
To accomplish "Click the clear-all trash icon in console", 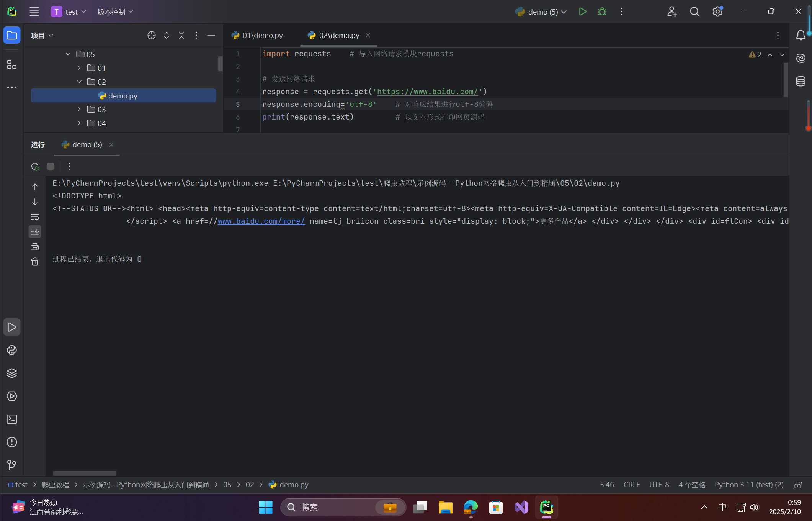I will pyautogui.click(x=35, y=262).
